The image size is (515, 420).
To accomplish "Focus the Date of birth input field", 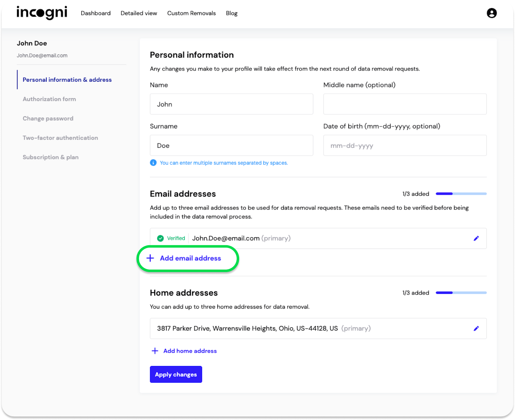I will point(405,145).
